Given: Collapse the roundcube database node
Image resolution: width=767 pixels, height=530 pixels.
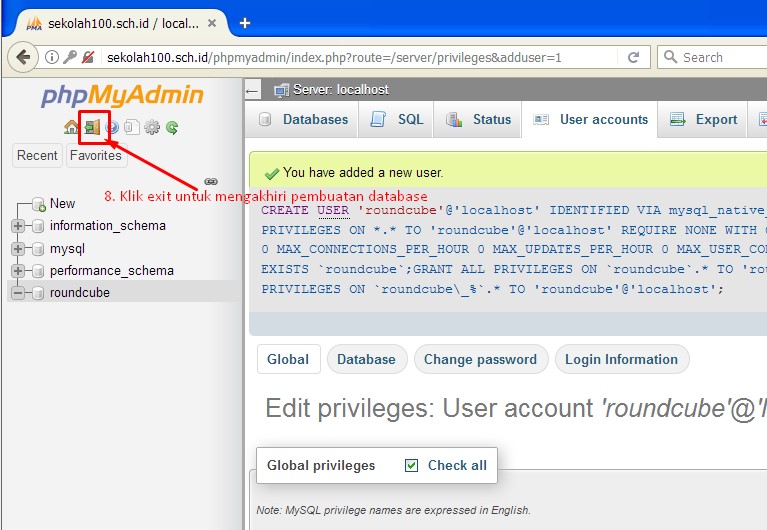Looking at the screenshot, I should tap(18, 293).
